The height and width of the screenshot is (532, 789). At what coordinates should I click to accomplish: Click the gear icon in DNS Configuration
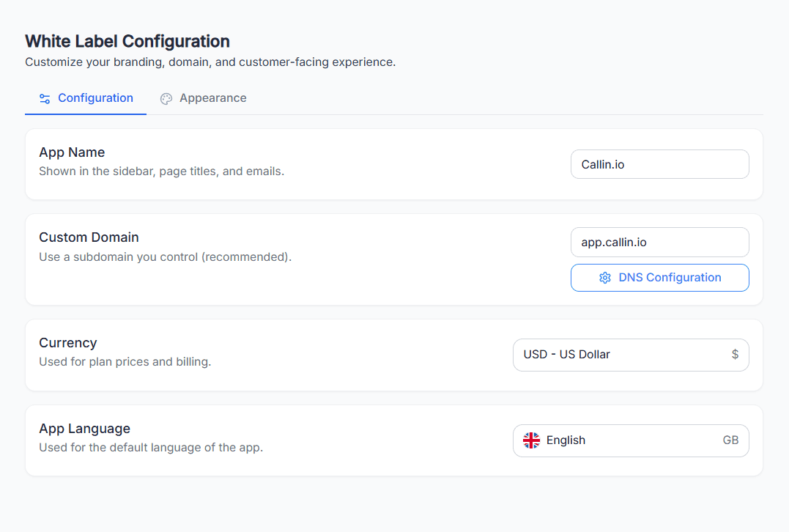coord(605,278)
